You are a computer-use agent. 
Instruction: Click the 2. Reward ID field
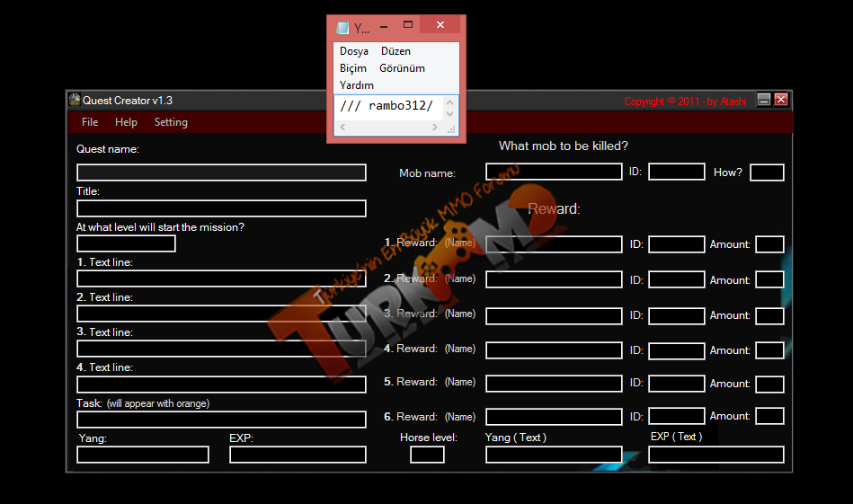677,279
